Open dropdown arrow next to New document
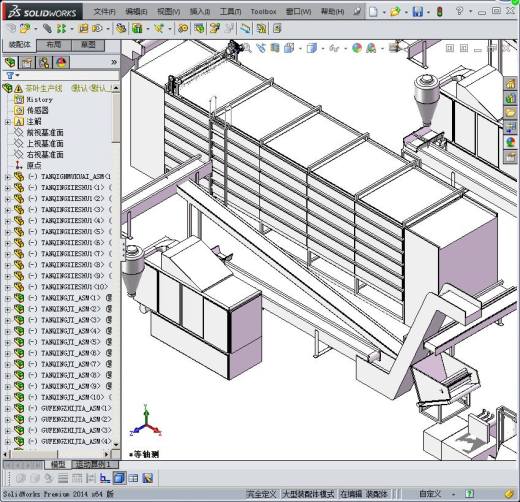Screen dimensions: 520x502 pos(384,12)
